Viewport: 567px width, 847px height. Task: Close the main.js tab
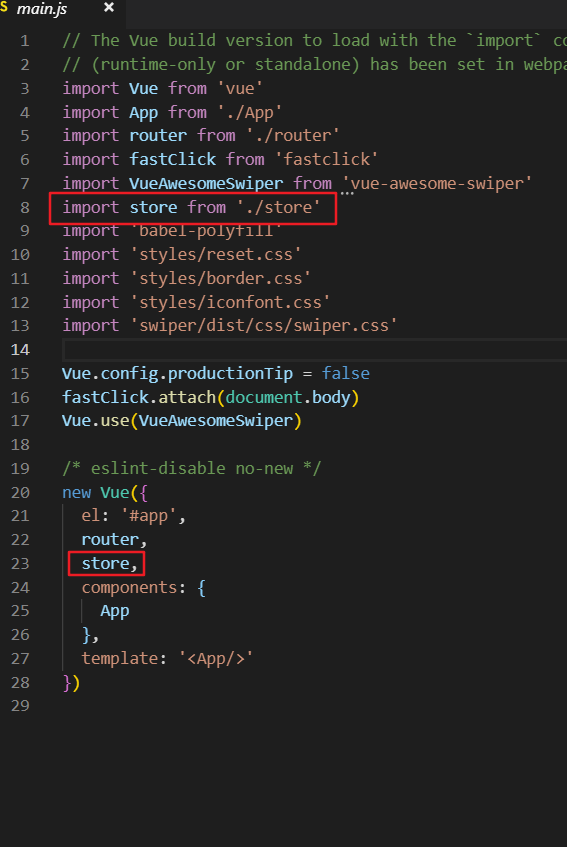tap(109, 8)
